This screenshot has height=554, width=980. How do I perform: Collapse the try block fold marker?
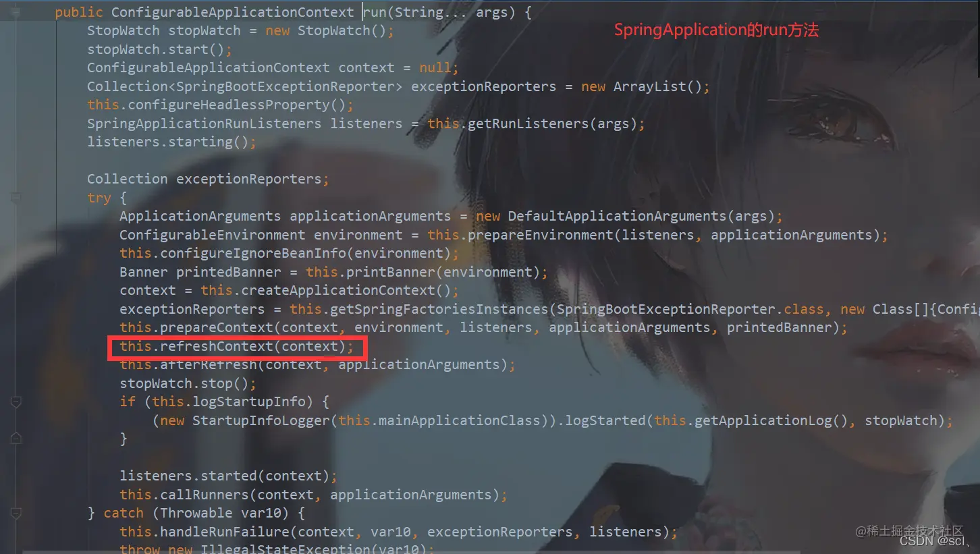click(16, 198)
